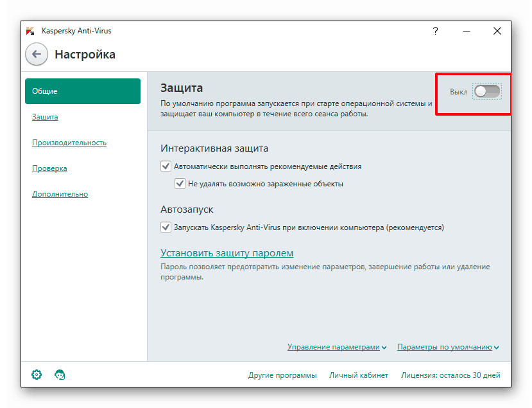532x408 pixels.
Task: Click the Установить защиту паролем link
Action: point(227,253)
